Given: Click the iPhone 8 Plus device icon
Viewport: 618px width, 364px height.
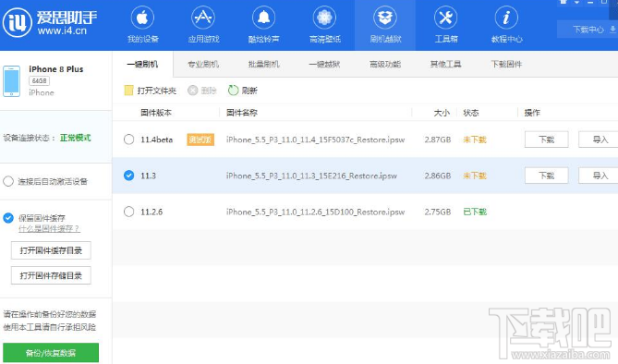Looking at the screenshot, I should click(11, 81).
